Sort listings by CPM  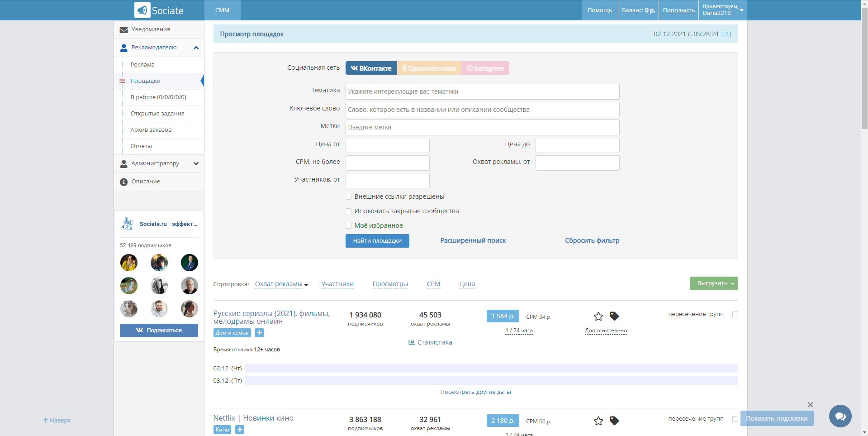pos(433,284)
